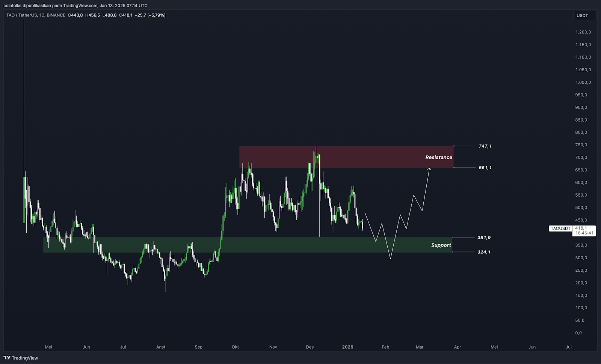
Task: Click the USDT currency button
Action: tap(584, 15)
